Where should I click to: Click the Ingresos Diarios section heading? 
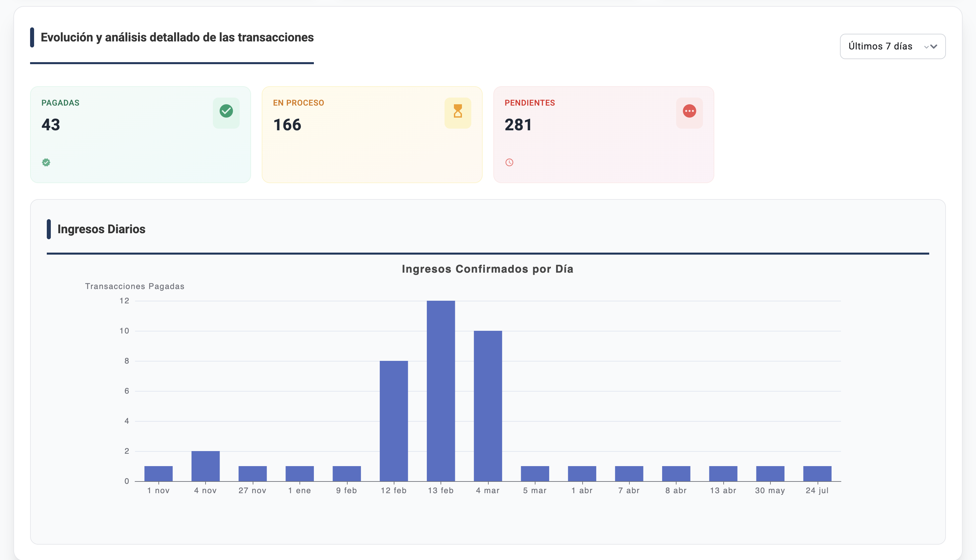101,229
